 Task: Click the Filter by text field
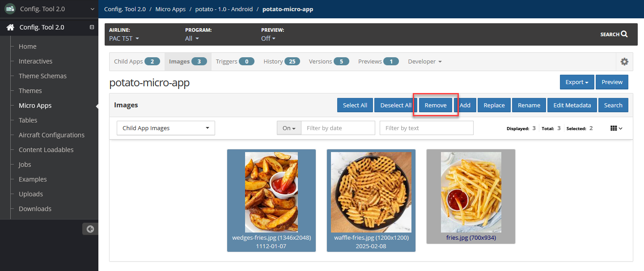427,128
